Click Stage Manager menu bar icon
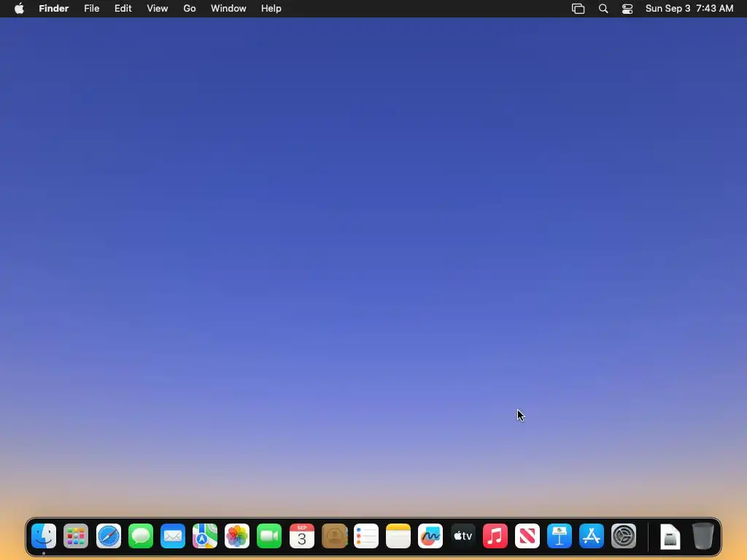Image resolution: width=747 pixels, height=560 pixels. pyautogui.click(x=578, y=9)
